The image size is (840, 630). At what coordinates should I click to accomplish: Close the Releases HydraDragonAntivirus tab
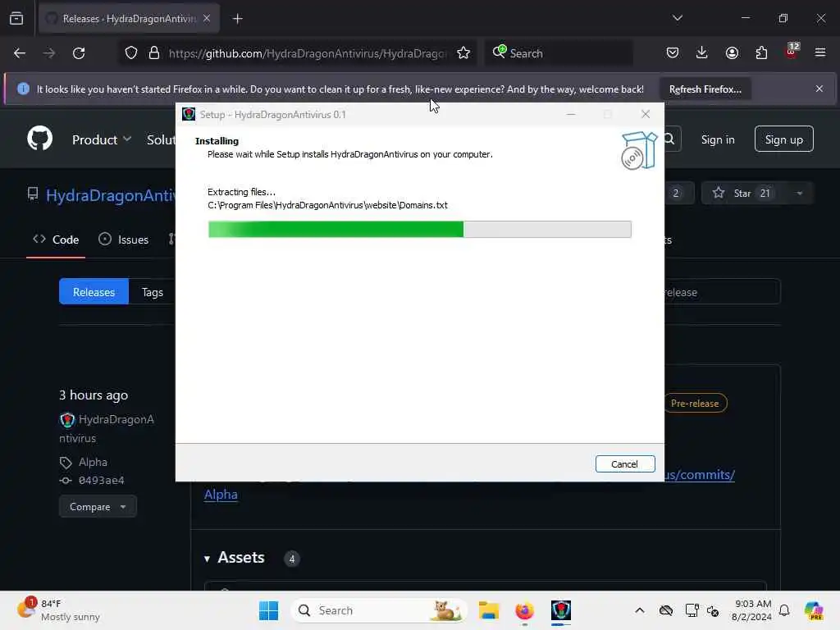point(207,19)
